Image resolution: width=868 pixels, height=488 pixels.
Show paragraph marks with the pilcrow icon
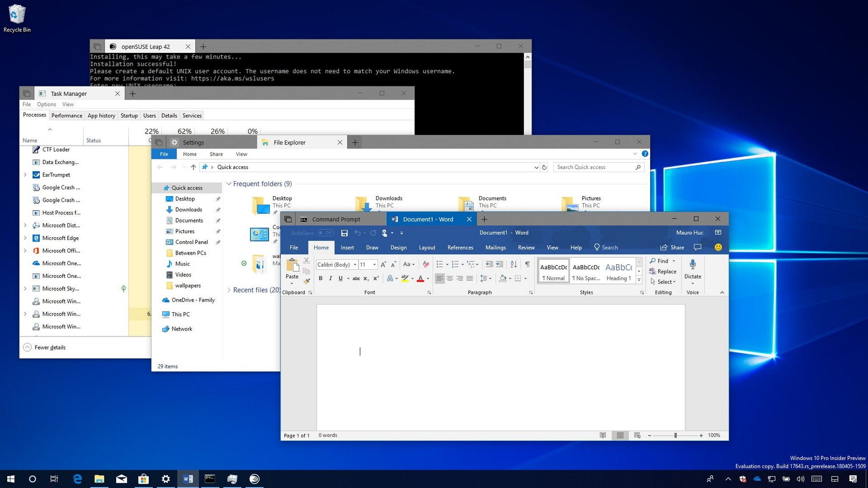click(527, 264)
